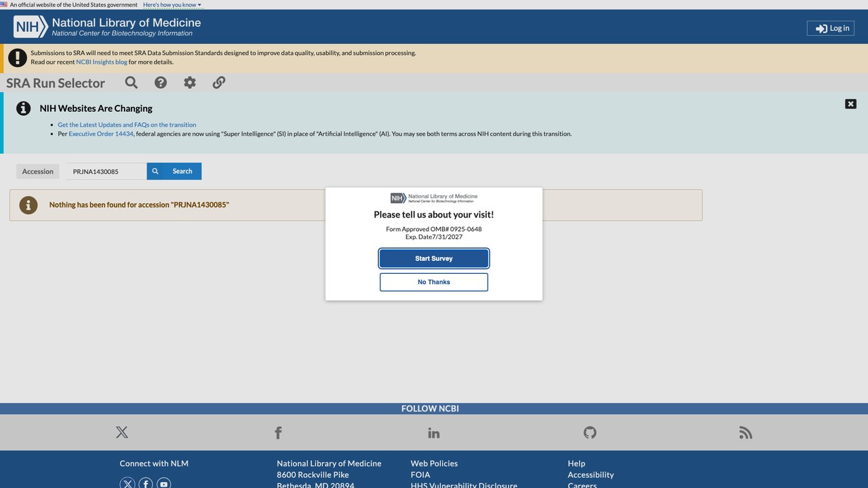Click "Nothing has been found" alert message
Viewport: 868px width, 488px height.
coord(139,205)
